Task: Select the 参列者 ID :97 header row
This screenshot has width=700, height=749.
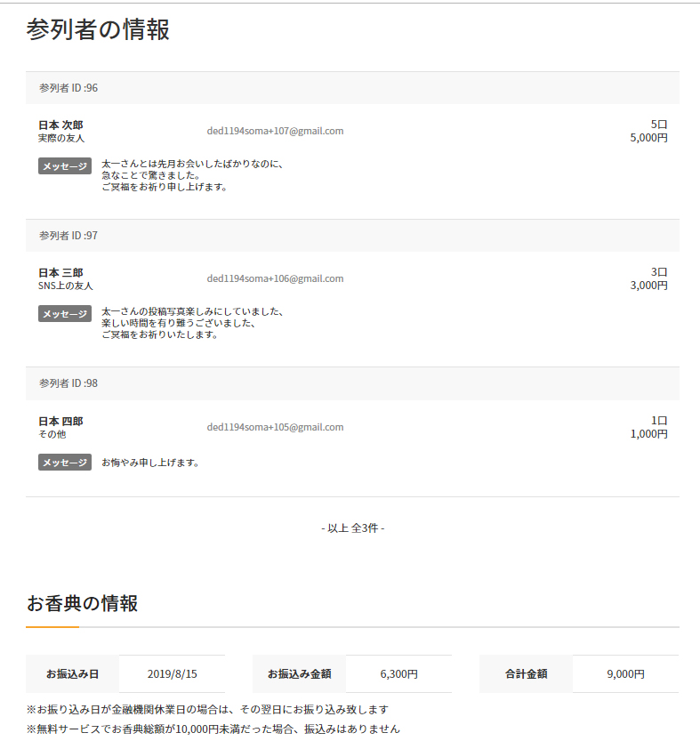Action: (x=352, y=236)
